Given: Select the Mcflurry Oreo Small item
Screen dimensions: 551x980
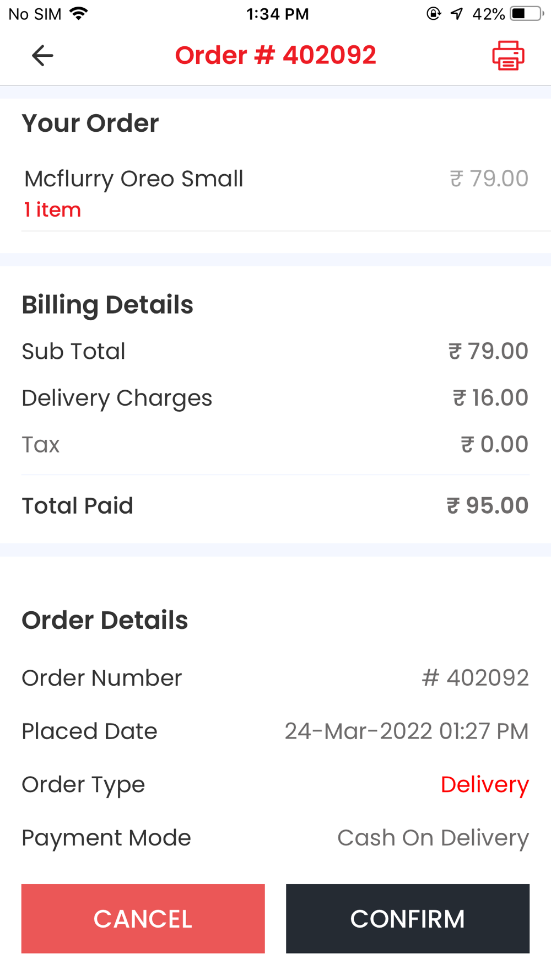Looking at the screenshot, I should [x=133, y=179].
